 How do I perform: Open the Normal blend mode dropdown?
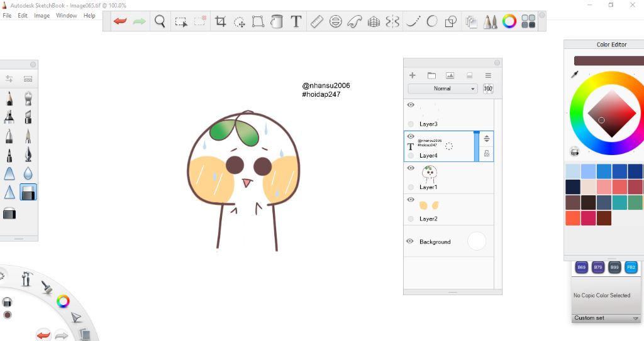(x=442, y=89)
